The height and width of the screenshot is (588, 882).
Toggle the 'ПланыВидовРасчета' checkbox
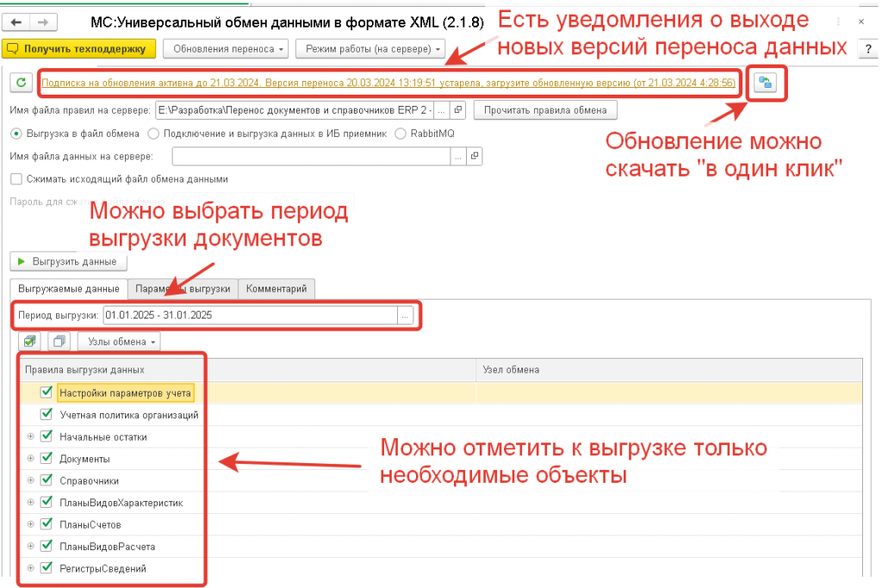[x=47, y=546]
